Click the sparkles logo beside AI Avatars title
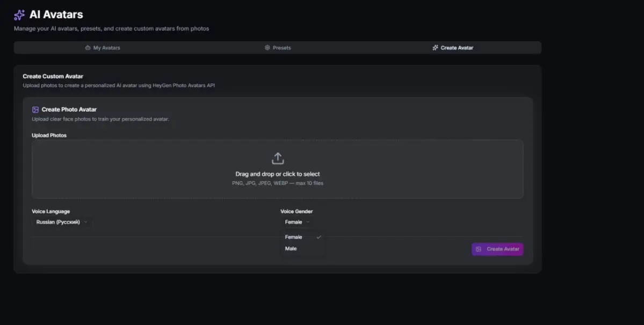 [18, 14]
